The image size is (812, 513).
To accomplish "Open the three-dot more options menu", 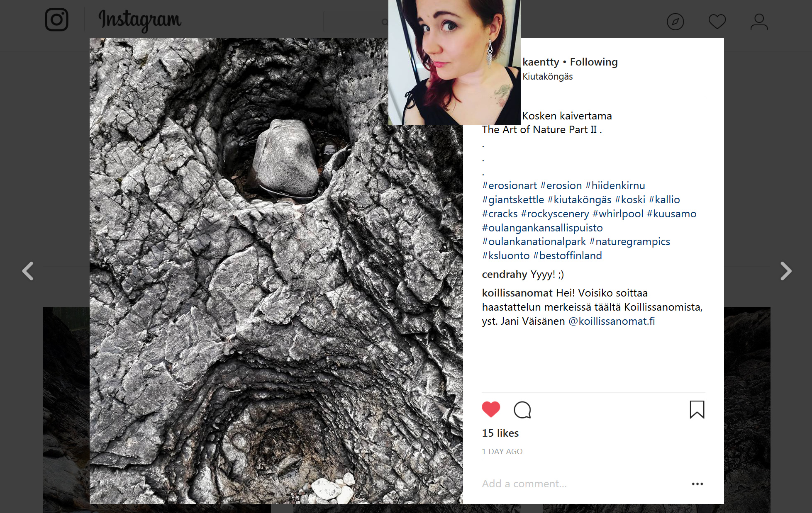I will click(697, 484).
